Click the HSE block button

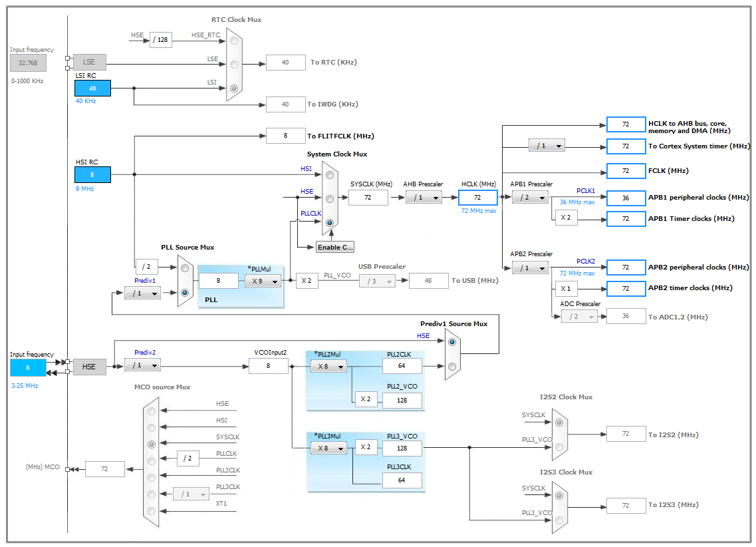[90, 367]
